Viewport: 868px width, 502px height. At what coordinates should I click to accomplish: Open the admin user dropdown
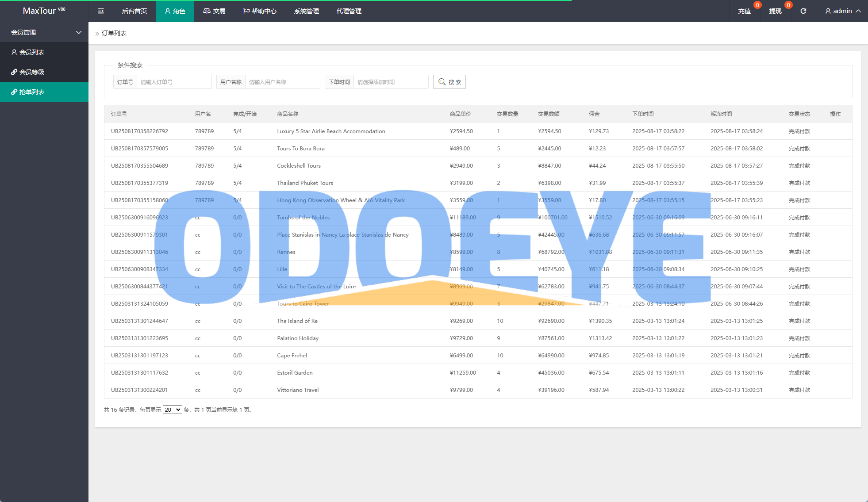point(842,11)
